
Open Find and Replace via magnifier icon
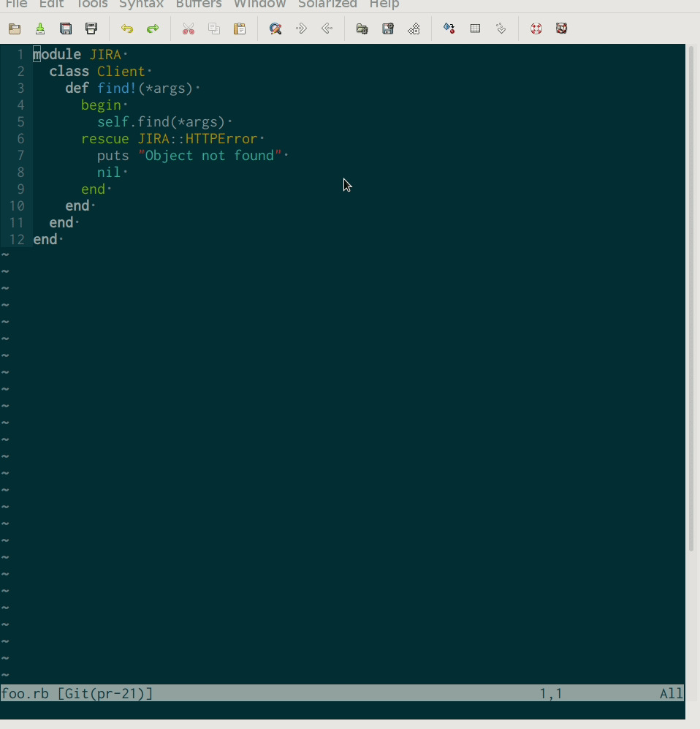[275, 29]
